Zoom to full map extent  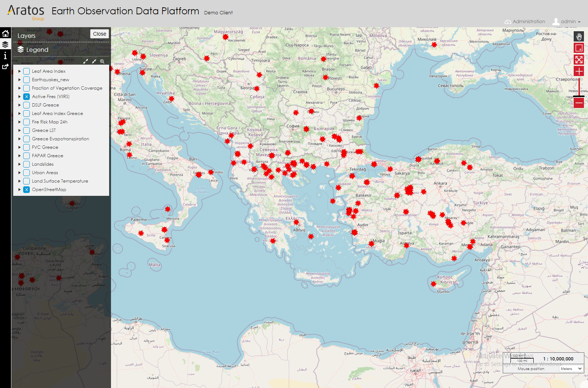coord(579,60)
